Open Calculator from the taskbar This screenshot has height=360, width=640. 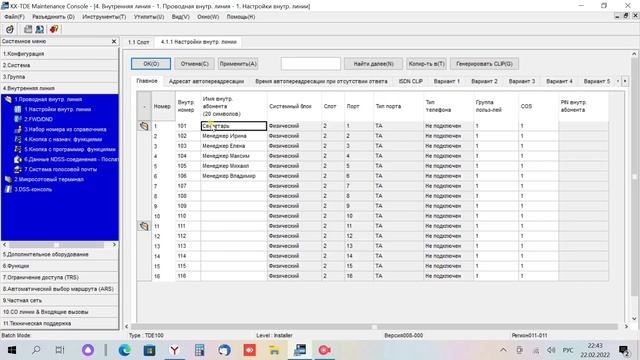pos(199,350)
